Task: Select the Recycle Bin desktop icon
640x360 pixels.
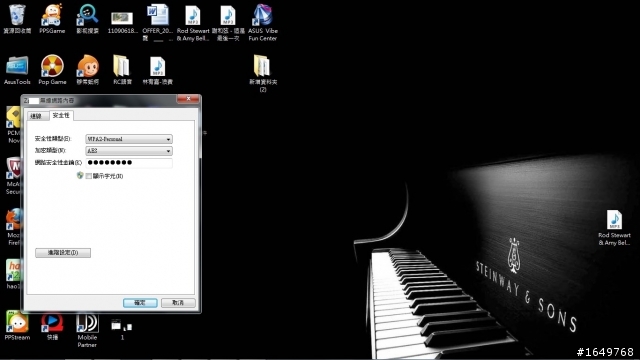Action: click(x=17, y=19)
